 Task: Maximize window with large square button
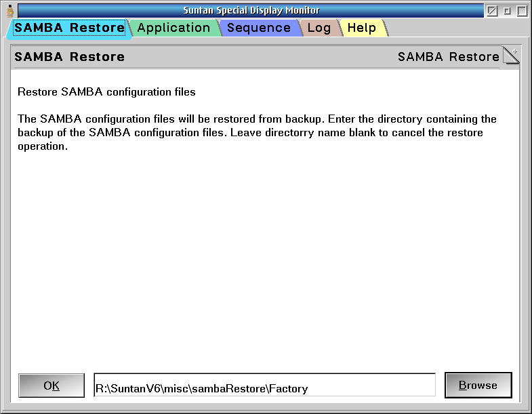point(522,11)
